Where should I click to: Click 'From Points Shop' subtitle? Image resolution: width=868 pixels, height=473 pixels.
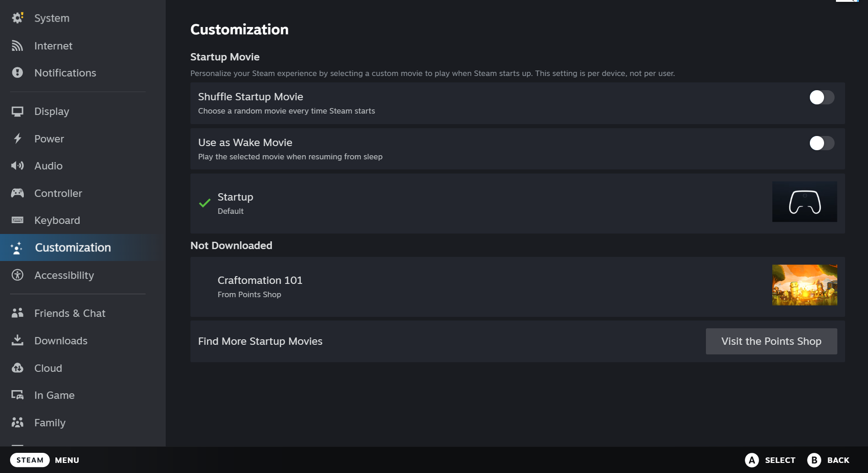249,294
